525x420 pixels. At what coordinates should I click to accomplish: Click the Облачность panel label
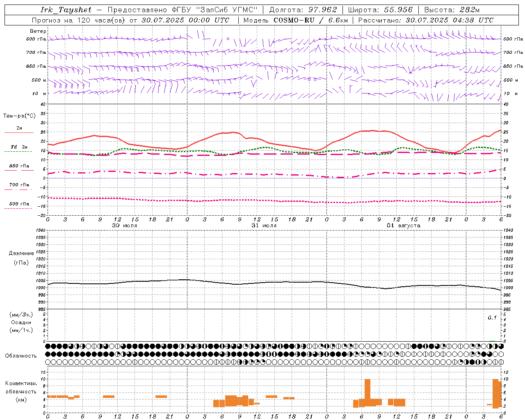click(x=21, y=356)
